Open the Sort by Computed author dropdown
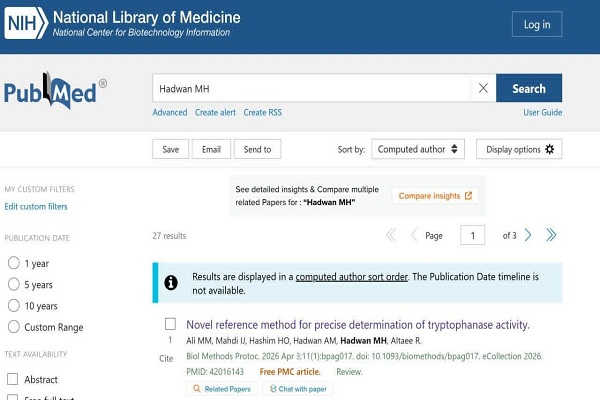This screenshot has width=600, height=400. [x=418, y=149]
